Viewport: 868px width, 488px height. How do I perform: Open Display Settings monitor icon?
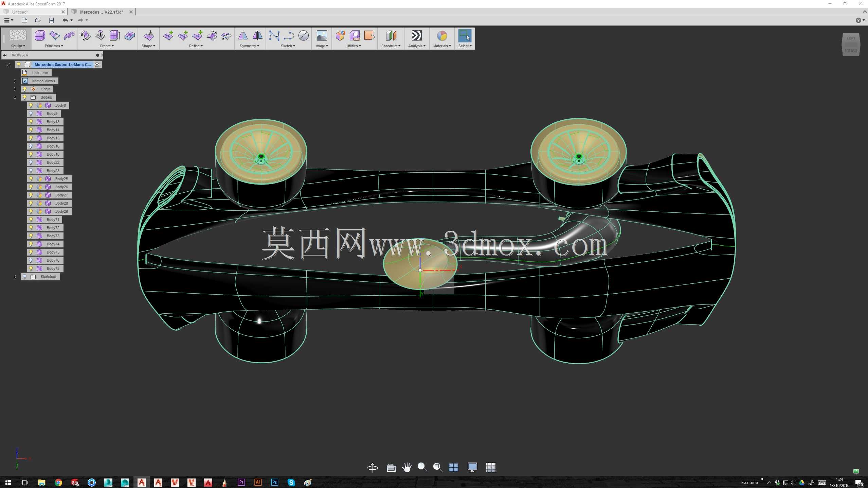472,468
